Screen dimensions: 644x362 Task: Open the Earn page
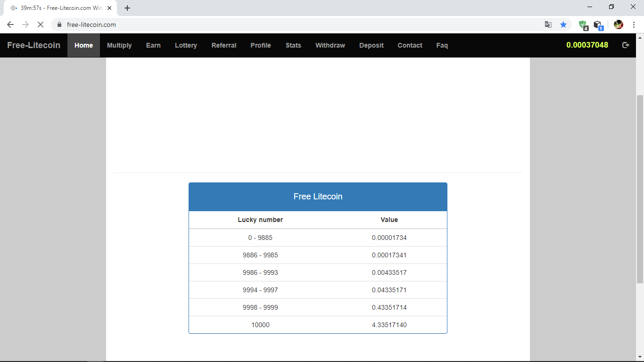[153, 45]
